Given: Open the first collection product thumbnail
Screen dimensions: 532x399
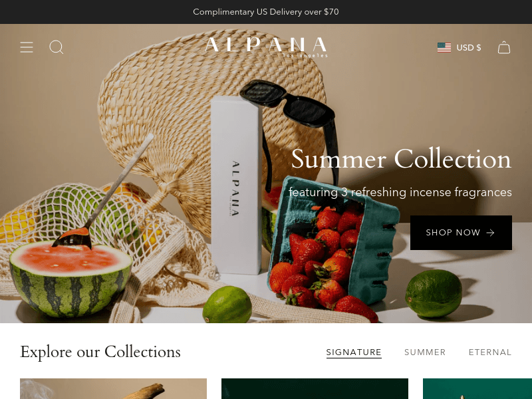Looking at the screenshot, I should click(x=113, y=389).
